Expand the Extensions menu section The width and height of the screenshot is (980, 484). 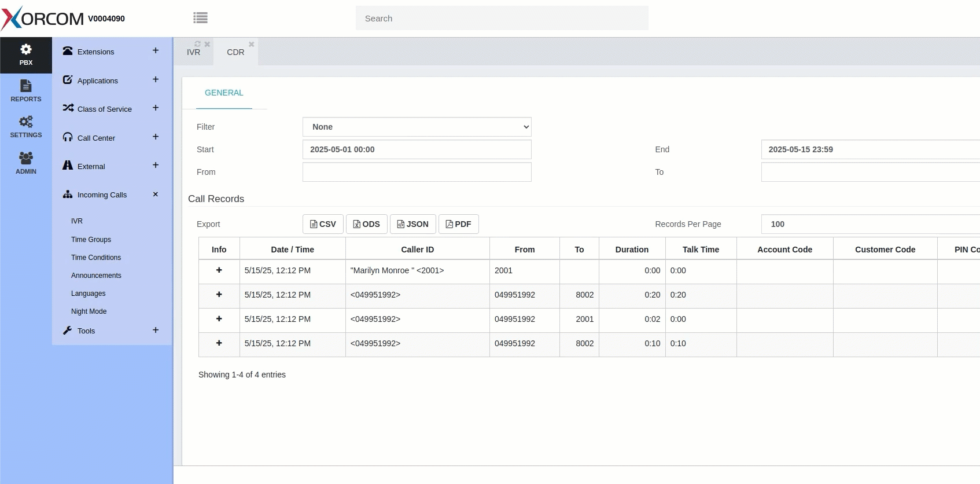click(x=156, y=51)
